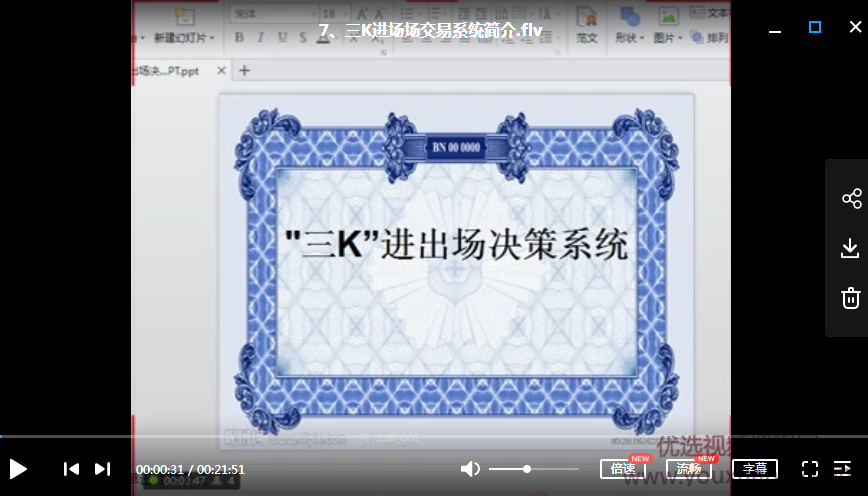Image resolution: width=868 pixels, height=496 pixels.
Task: Download the video file
Action: [x=850, y=248]
